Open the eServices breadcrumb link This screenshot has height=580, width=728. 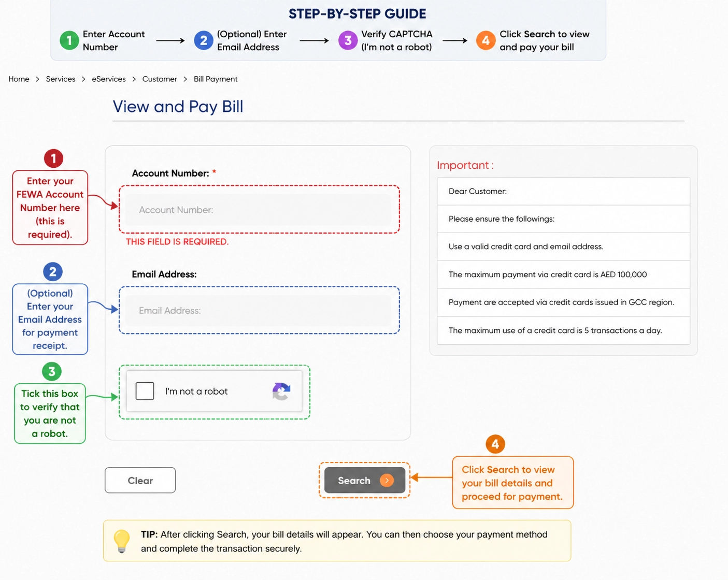pyautogui.click(x=108, y=79)
